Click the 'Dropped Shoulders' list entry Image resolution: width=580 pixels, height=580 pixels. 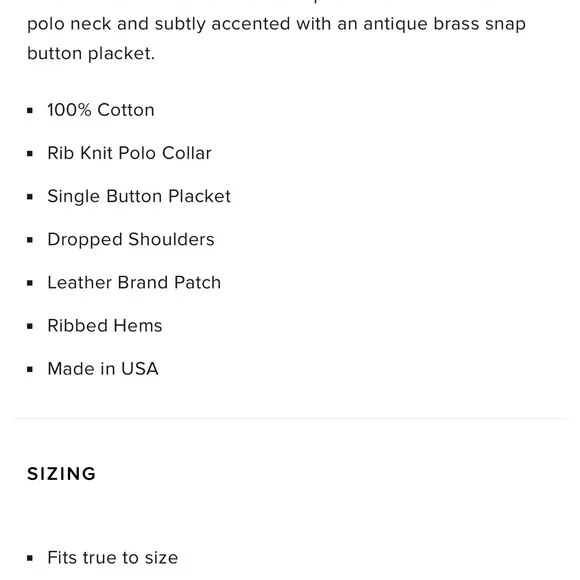131,240
